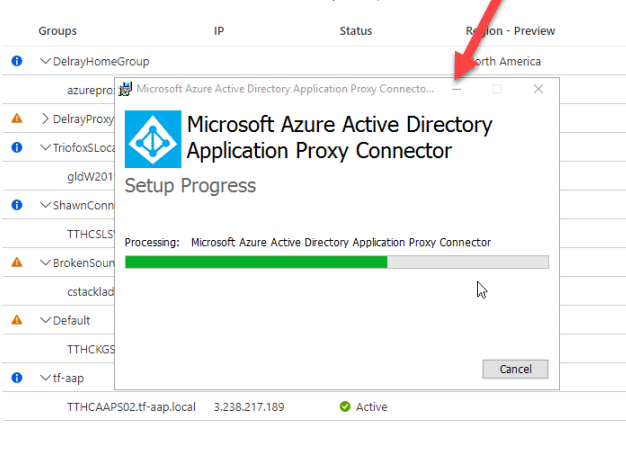Click info icon next to TriofoxSLoca group
This screenshot has height=449, width=626.
pyautogui.click(x=17, y=147)
